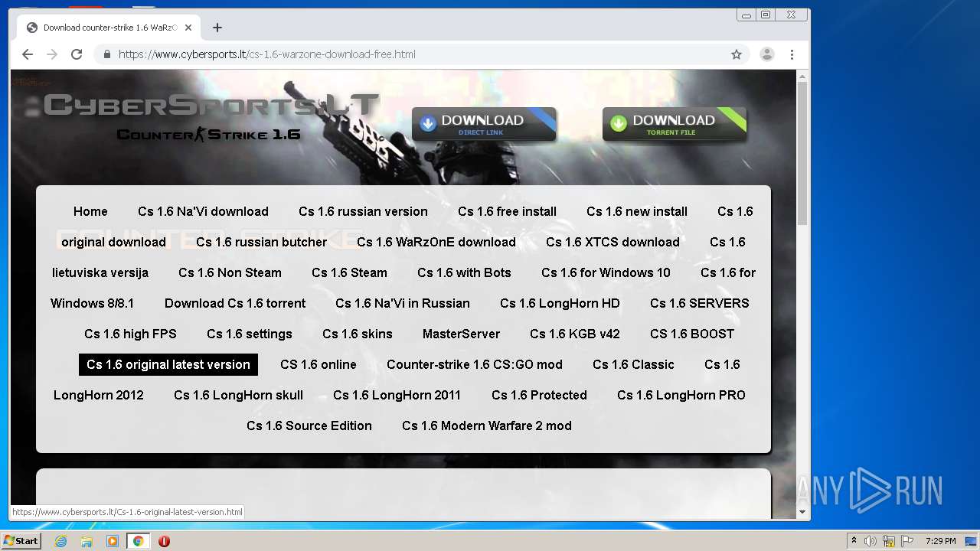This screenshot has height=551, width=980.
Task: Open Counter-strike 1.6 CS:GO mod link
Action: coord(475,364)
